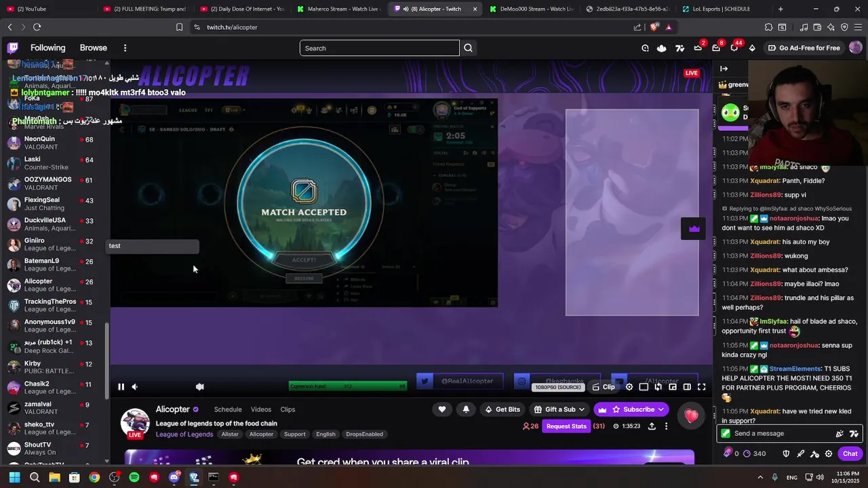868x488 pixels.
Task: Switch to LoL Esports SCHEDULE browser tab
Action: pyautogui.click(x=721, y=9)
